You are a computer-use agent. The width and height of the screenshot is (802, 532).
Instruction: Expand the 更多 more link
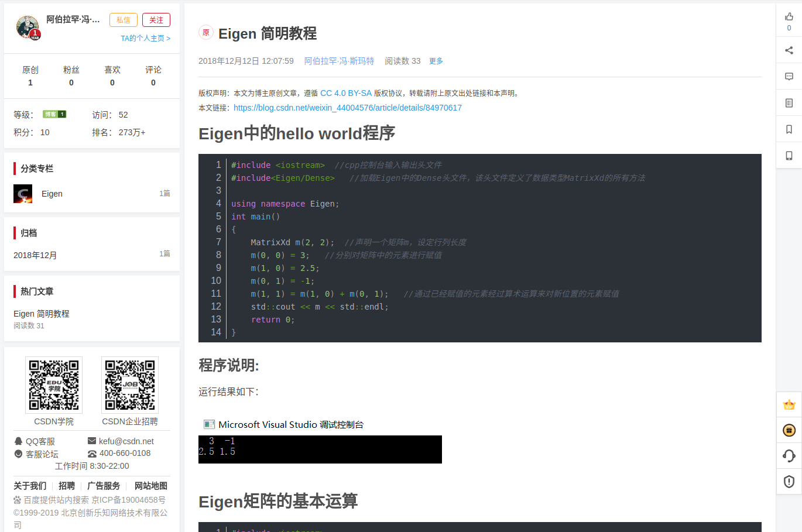(436, 61)
